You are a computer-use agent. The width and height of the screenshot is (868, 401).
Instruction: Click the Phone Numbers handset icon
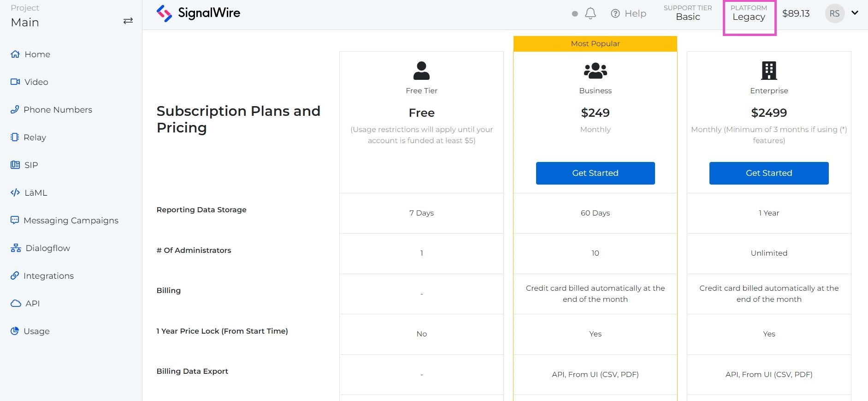15,109
